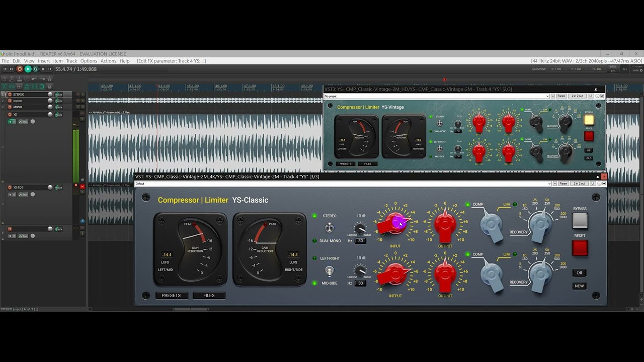Click the Redo toolbar icon
The image size is (644, 362).
point(42,79)
